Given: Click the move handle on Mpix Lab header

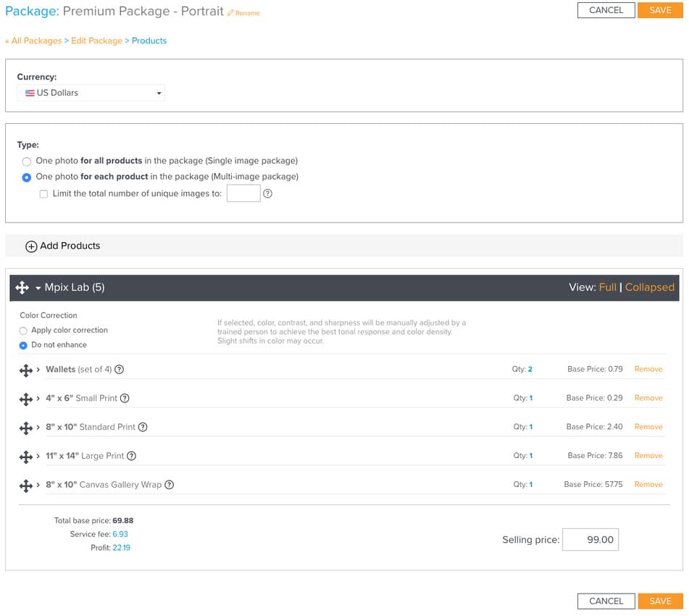Looking at the screenshot, I should 22,288.
